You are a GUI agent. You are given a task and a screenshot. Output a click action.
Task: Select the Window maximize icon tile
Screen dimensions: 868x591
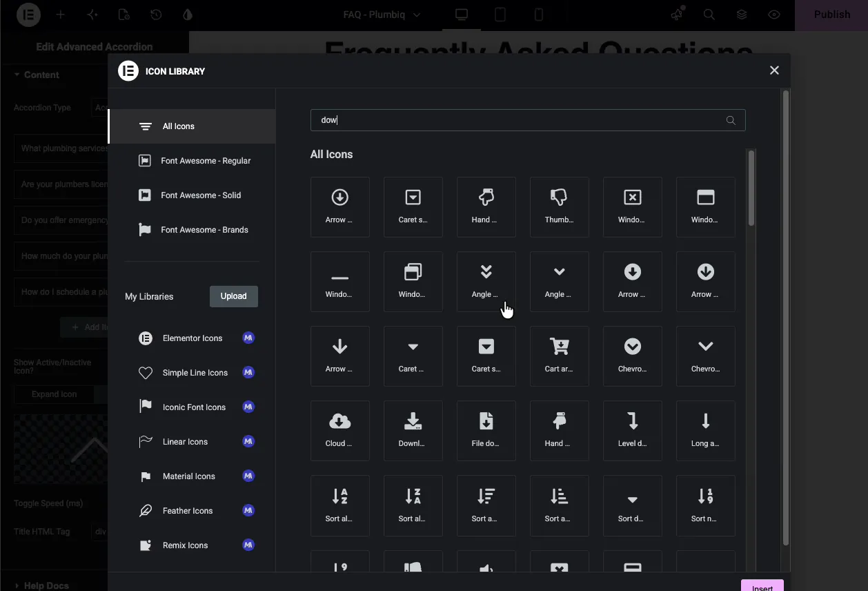point(705,207)
